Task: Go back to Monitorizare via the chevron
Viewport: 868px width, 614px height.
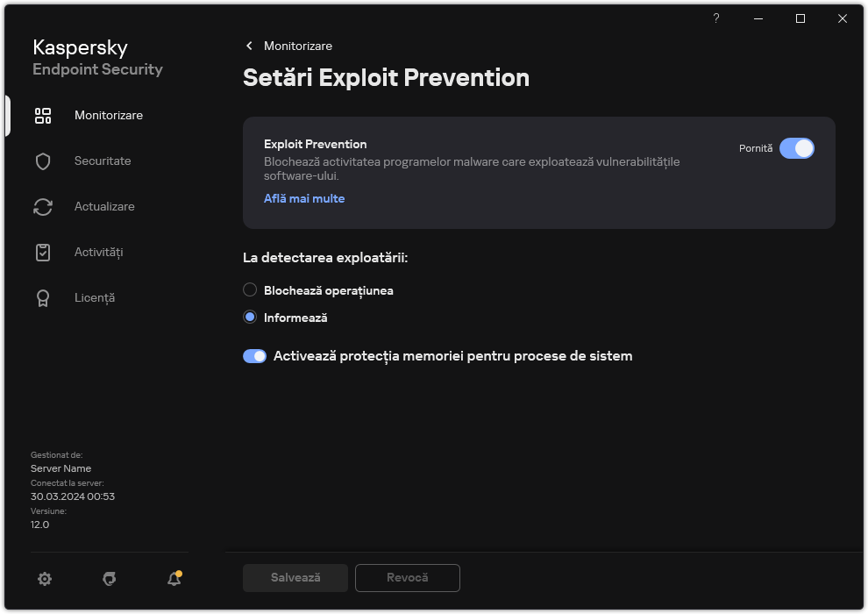Action: (x=249, y=46)
